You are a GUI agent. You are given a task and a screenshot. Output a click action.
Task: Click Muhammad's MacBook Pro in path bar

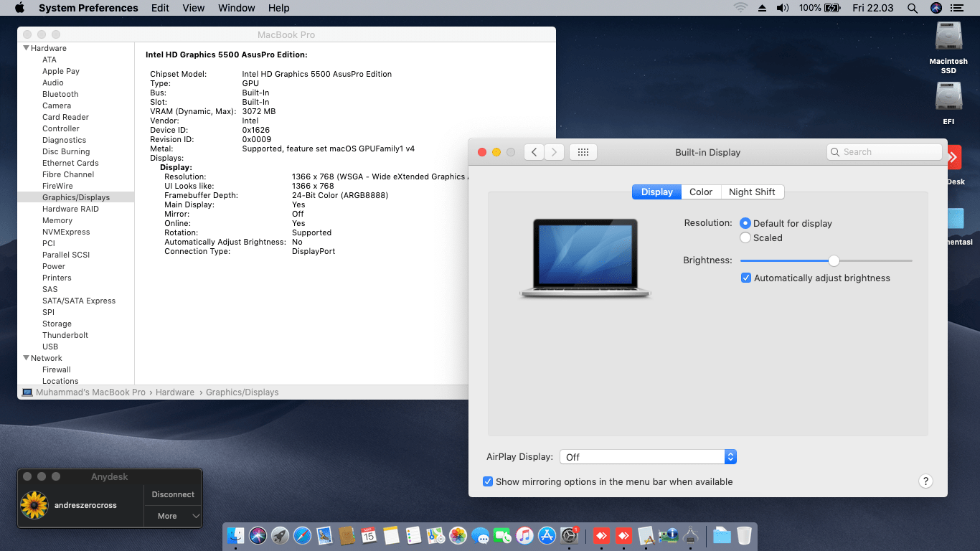(84, 392)
